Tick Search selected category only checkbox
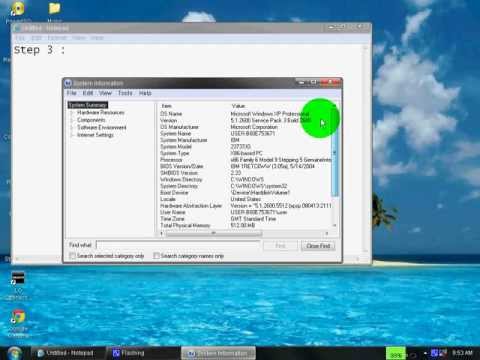Screen dimensions: 480x360 click(x=72, y=256)
